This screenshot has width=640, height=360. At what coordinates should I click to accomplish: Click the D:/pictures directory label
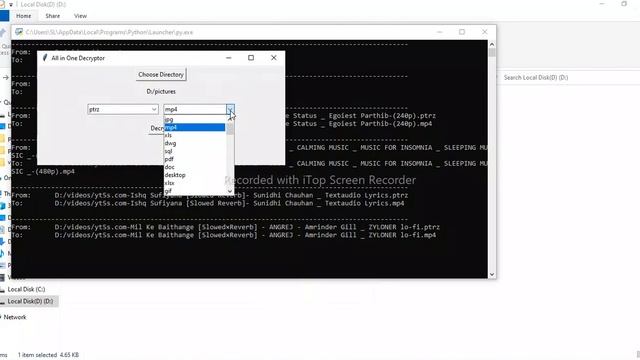coord(161,91)
